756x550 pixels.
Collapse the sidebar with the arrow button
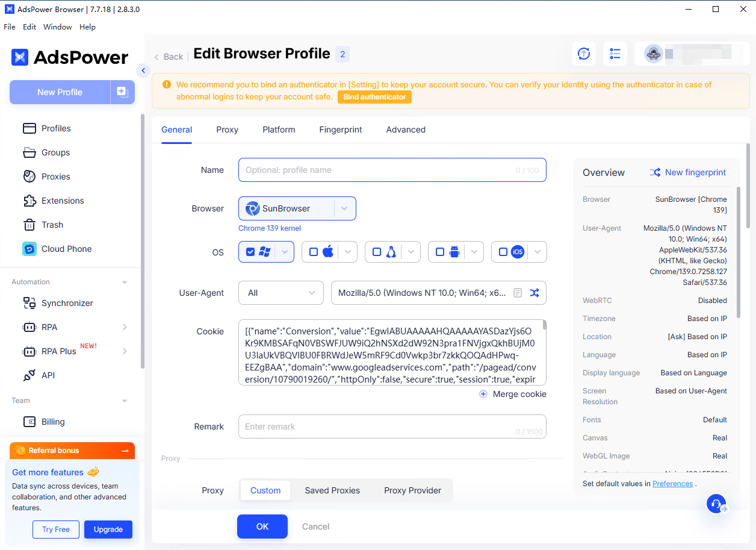point(143,70)
